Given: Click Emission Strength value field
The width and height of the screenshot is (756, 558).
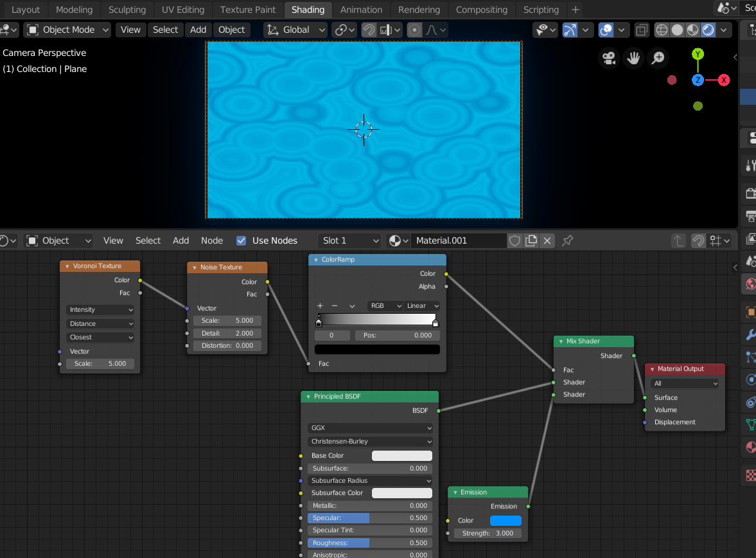Looking at the screenshot, I should tap(488, 534).
